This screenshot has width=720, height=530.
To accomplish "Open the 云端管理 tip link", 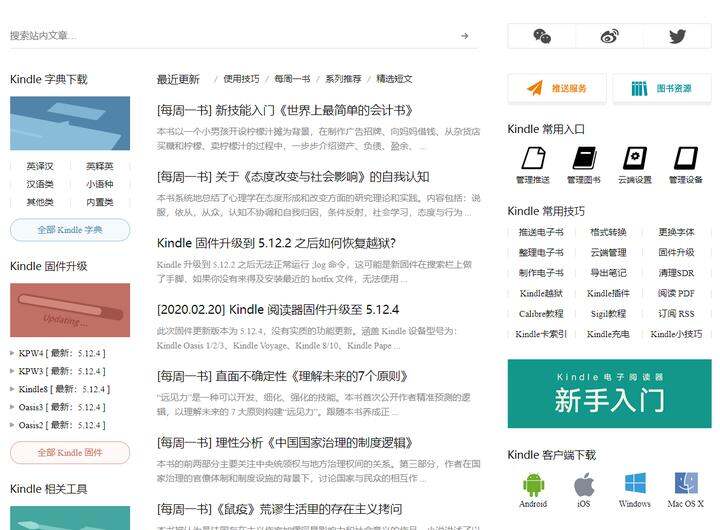I will 608,252.
